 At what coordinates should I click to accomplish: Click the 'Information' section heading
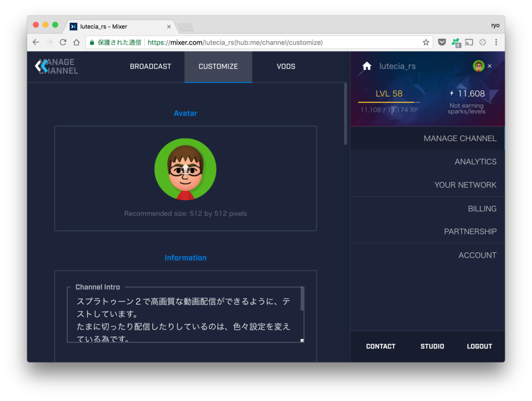coord(185,258)
